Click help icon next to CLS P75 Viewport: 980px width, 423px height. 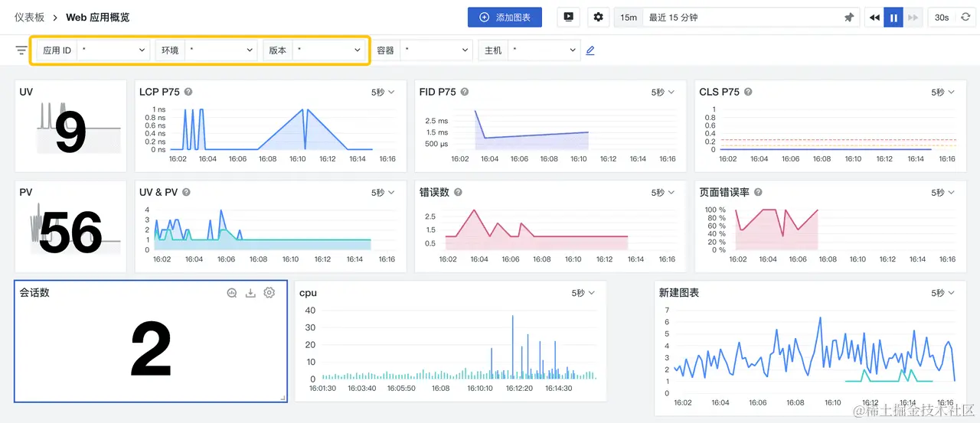click(748, 92)
